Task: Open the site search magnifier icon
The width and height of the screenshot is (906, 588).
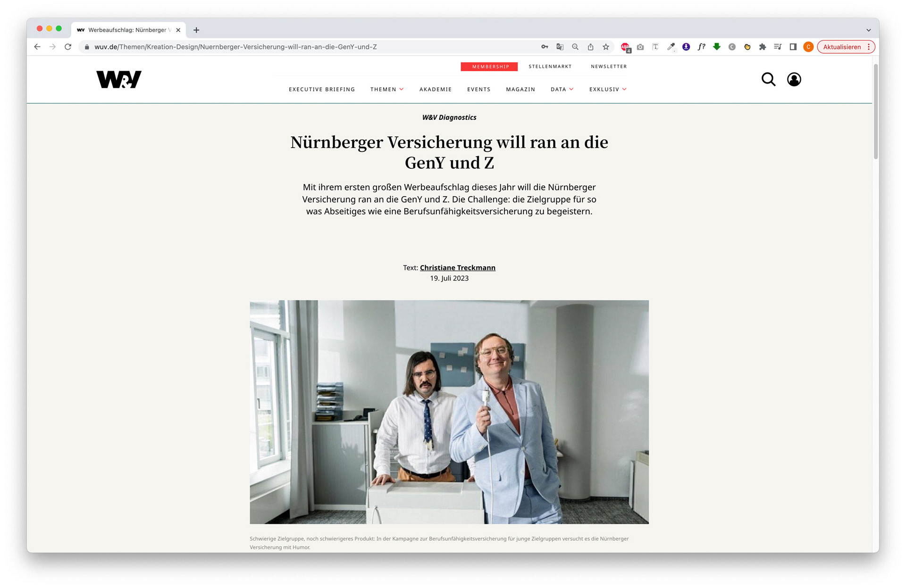Action: (768, 79)
